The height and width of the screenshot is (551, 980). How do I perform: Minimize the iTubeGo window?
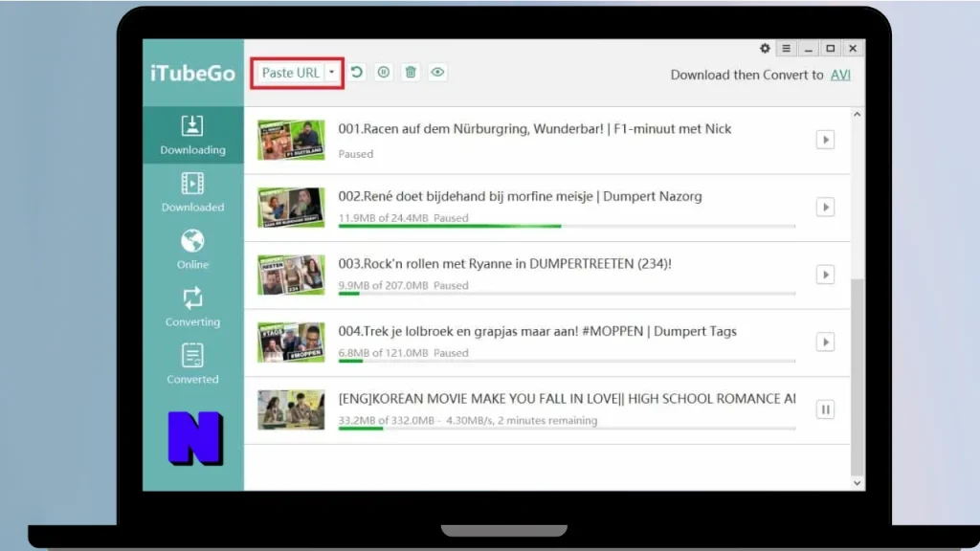point(808,48)
